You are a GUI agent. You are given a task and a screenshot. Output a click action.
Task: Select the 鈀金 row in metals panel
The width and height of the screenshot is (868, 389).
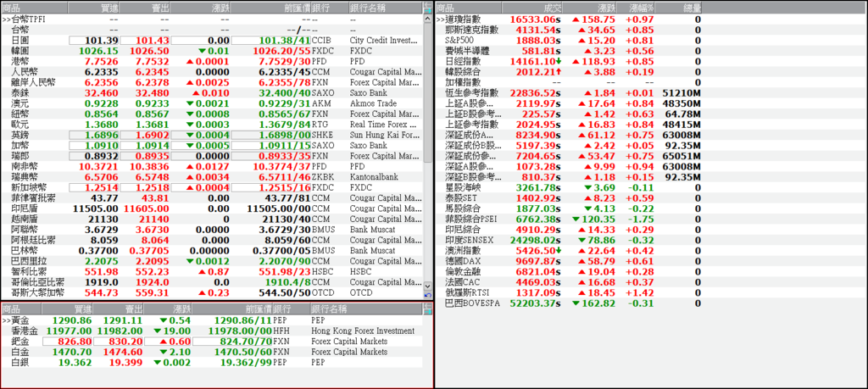[211, 341]
